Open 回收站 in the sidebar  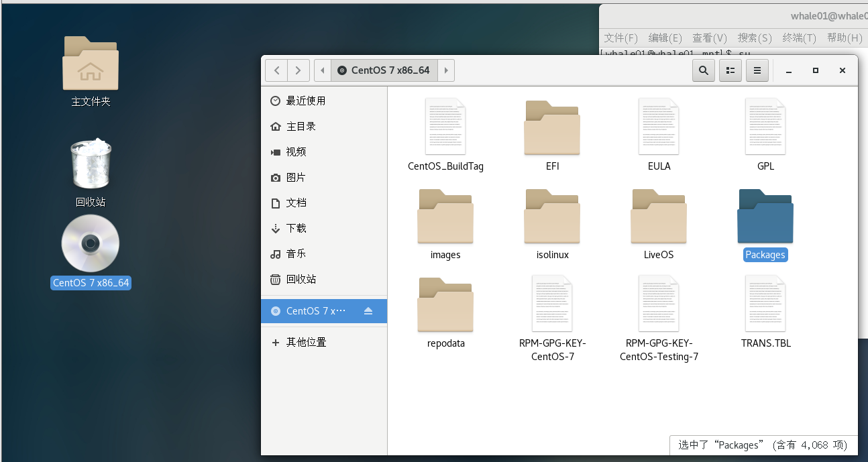click(x=324, y=279)
